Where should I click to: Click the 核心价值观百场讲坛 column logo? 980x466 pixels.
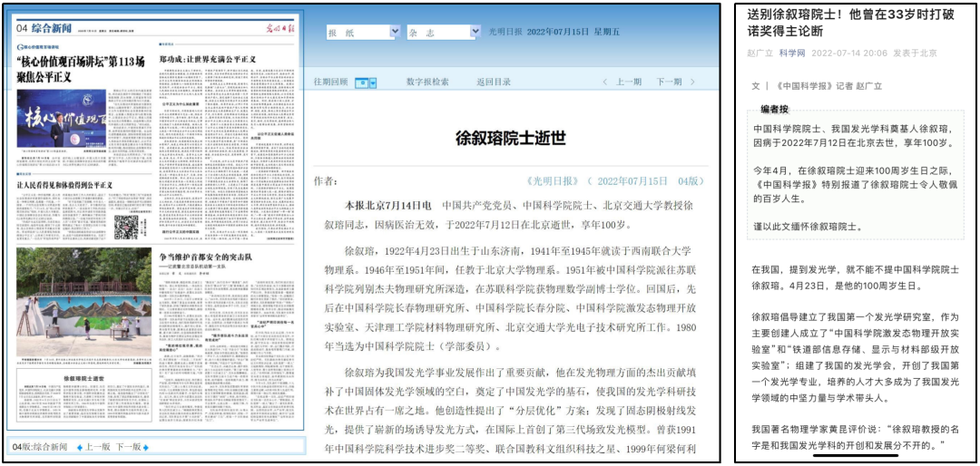tap(37, 46)
